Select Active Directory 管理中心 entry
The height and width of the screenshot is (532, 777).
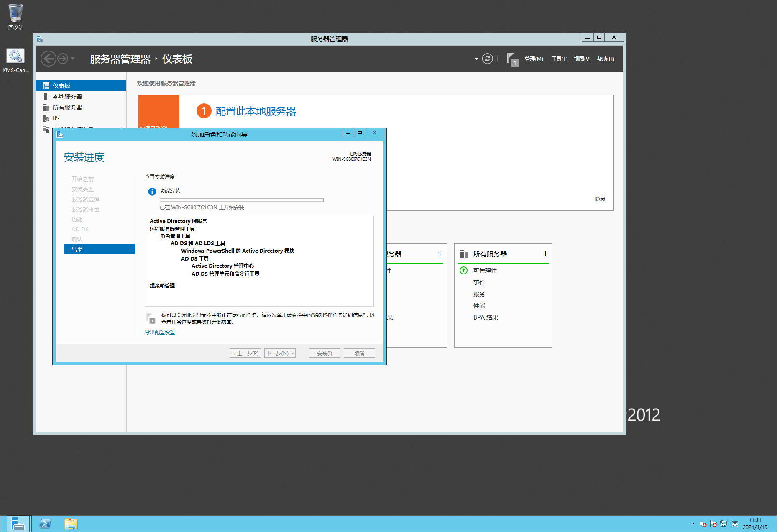click(x=222, y=266)
